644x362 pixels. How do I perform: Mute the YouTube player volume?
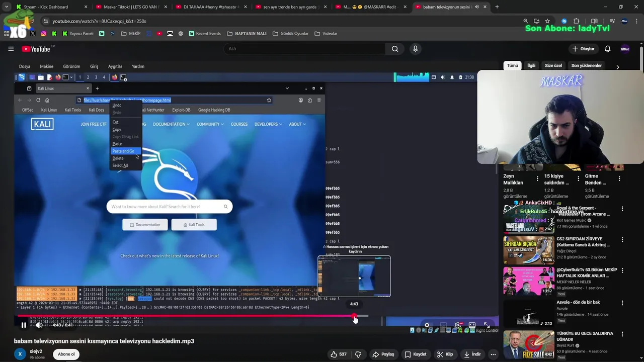point(39,325)
